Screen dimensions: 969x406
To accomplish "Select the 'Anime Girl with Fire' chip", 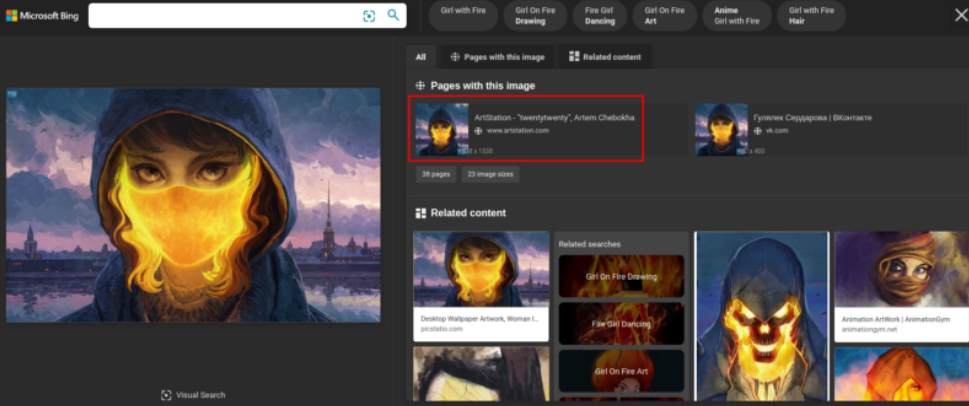I will [x=737, y=15].
